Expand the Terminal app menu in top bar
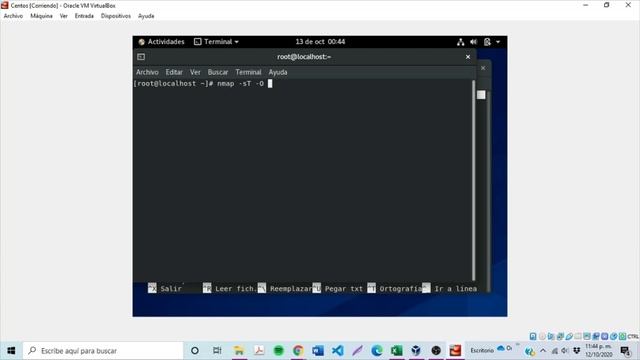Screen dimensions: 640x360 (216, 42)
